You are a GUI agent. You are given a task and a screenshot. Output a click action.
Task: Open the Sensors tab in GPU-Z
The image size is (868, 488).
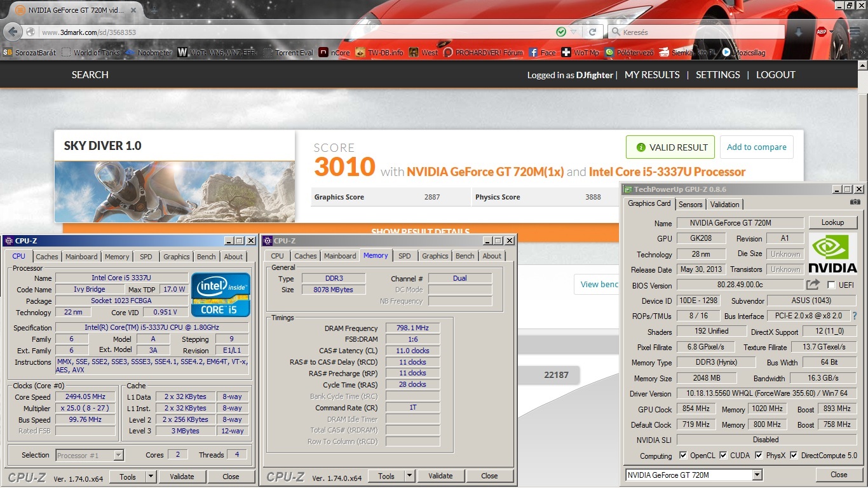(x=691, y=205)
